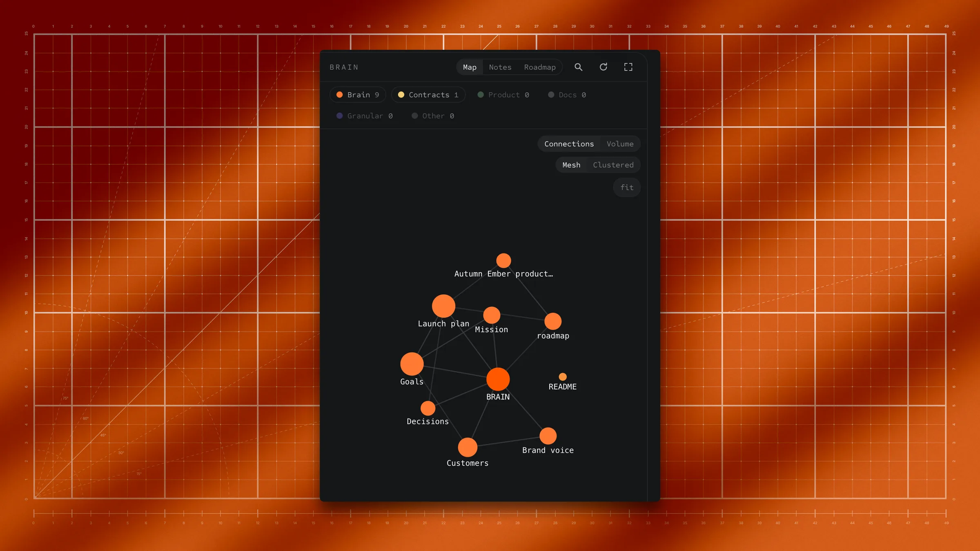Select the roadmap node
Image resolution: width=980 pixels, height=551 pixels.
(553, 321)
